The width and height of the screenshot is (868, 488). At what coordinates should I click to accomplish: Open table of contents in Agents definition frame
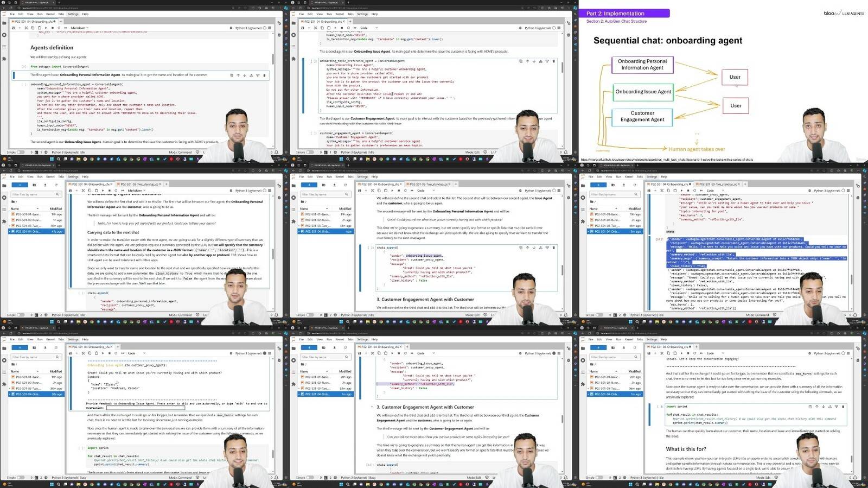pyautogui.click(x=4, y=47)
